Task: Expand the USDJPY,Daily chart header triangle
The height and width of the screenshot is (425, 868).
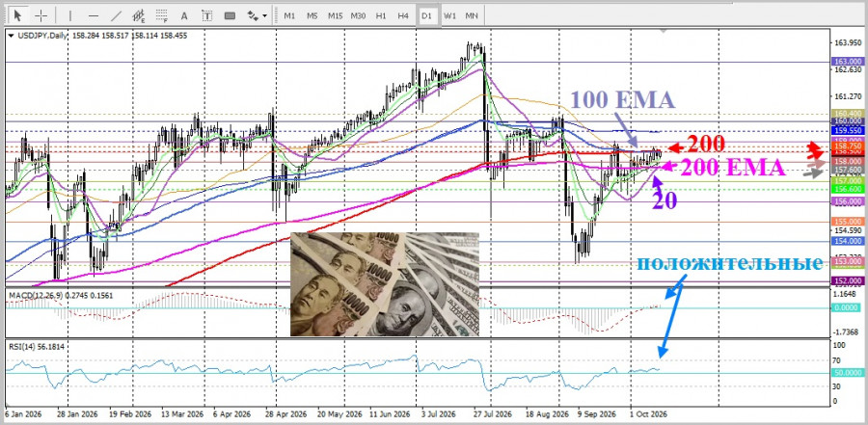Action: click(x=11, y=36)
